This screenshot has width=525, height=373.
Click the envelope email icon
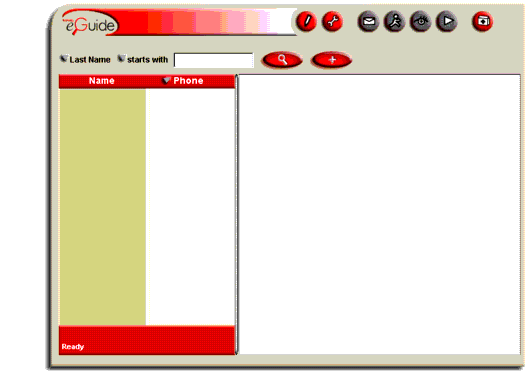click(368, 22)
